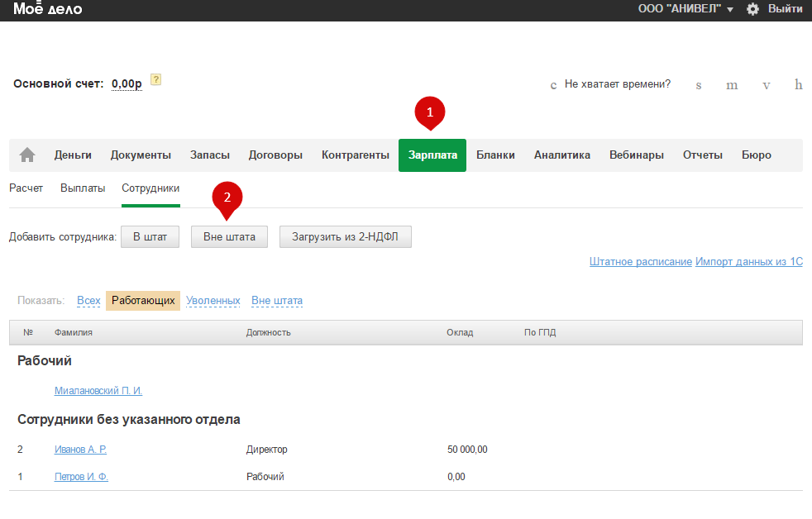Open settings via the gear icon
The width and height of the screenshot is (812, 519).
752,9
